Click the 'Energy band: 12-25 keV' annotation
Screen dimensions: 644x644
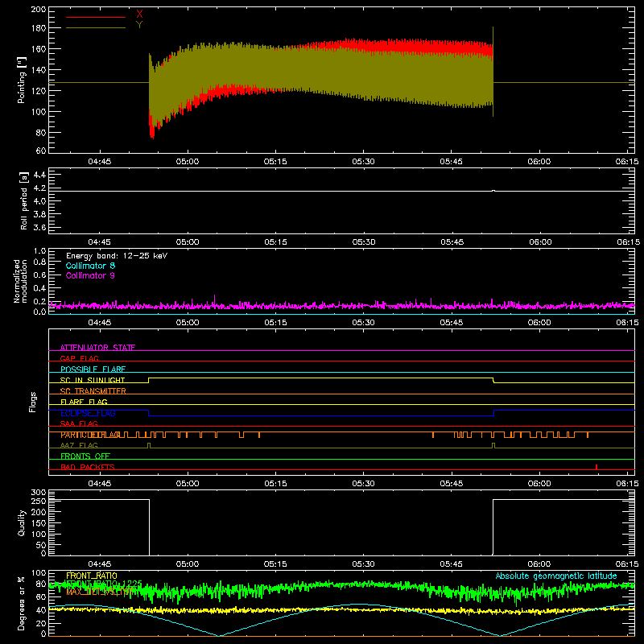pyautogui.click(x=117, y=256)
